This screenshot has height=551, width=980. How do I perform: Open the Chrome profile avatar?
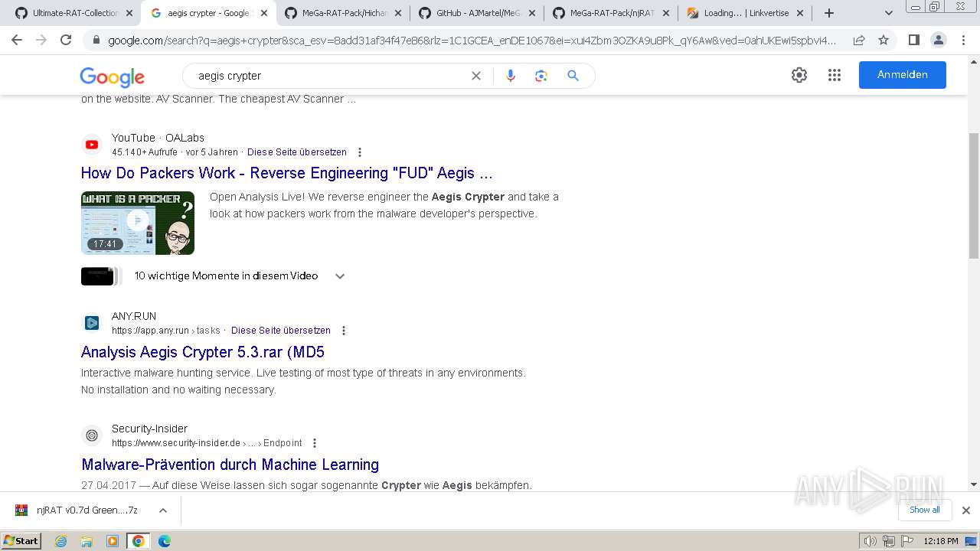click(x=938, y=40)
